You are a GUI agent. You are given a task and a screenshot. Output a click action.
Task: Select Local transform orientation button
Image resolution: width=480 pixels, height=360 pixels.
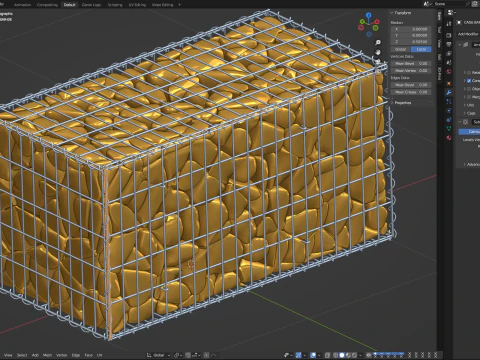coord(421,49)
